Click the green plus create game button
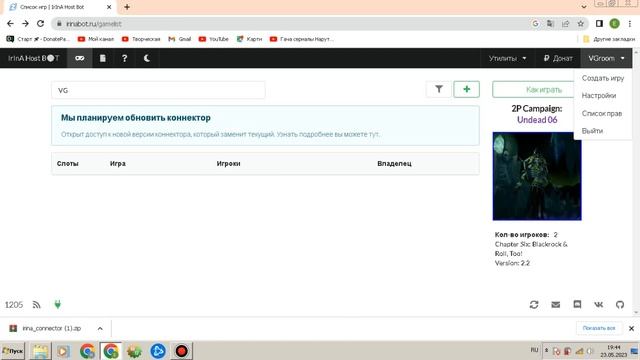Screen dimensions: 640x360 [x=467, y=89]
